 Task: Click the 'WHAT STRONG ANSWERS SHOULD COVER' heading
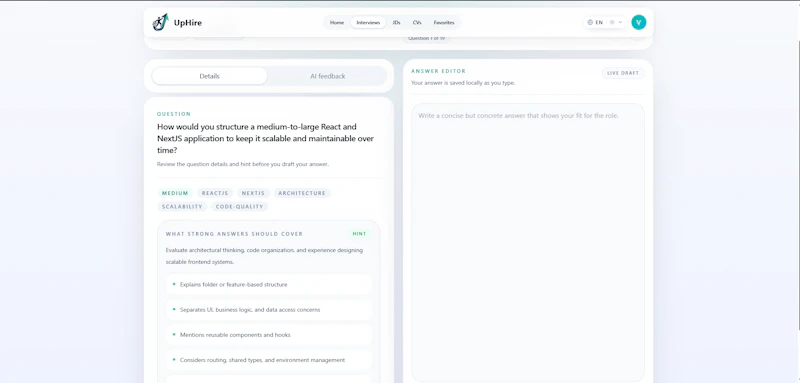234,234
